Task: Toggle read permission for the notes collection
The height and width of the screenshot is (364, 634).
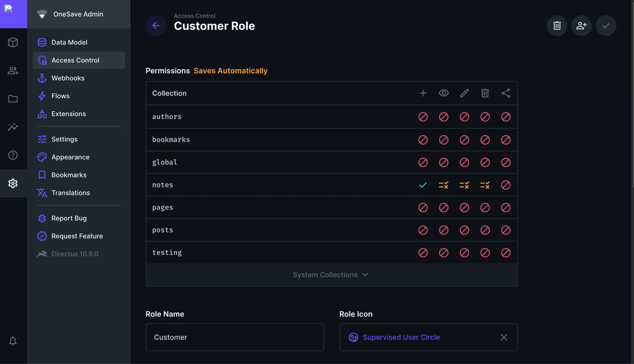Action: pyautogui.click(x=443, y=185)
